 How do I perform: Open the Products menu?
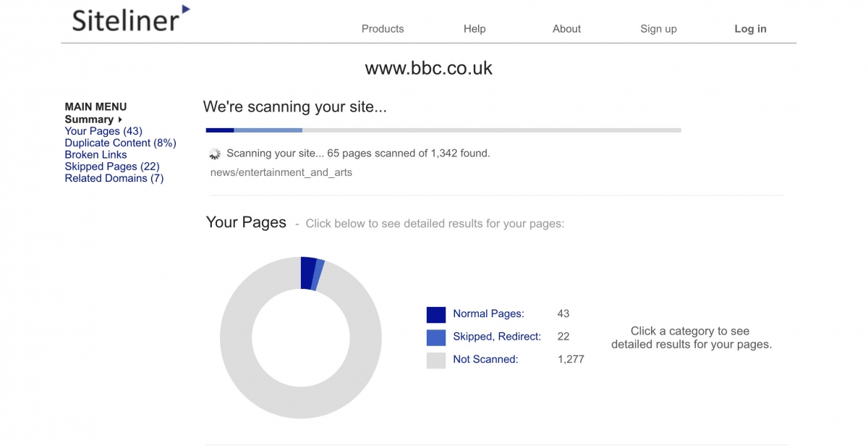pos(383,29)
